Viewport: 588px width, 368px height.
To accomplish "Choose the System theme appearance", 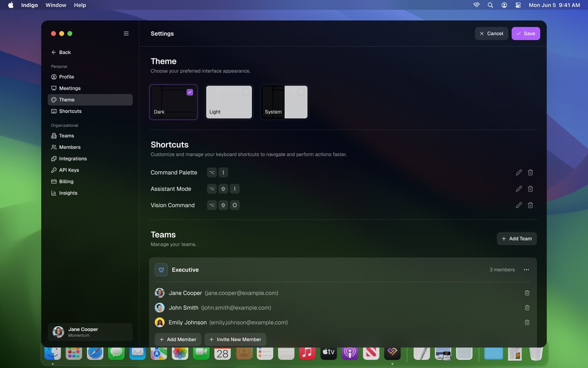I will (284, 102).
